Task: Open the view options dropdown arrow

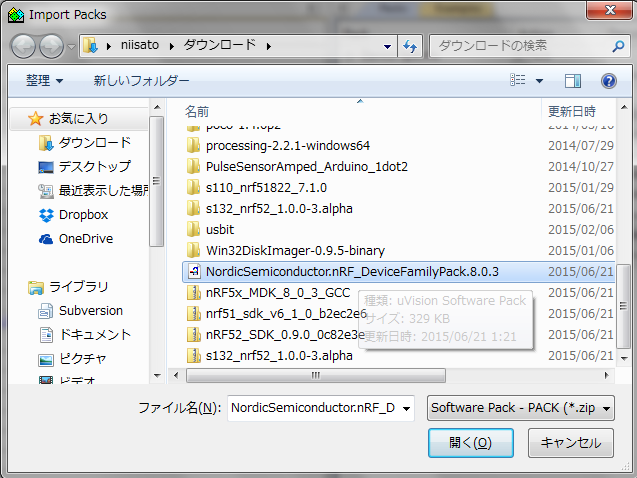Action: tap(540, 81)
